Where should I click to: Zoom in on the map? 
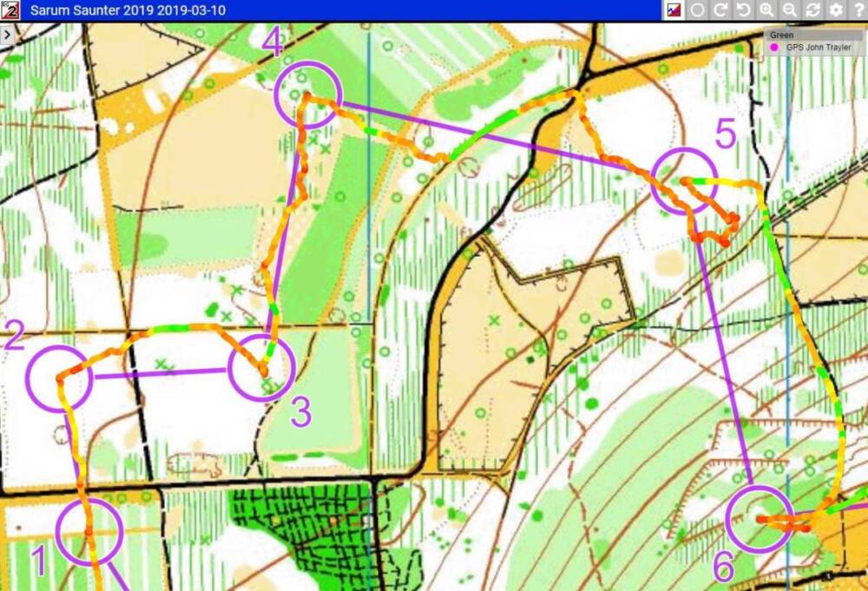pyautogui.click(x=766, y=10)
